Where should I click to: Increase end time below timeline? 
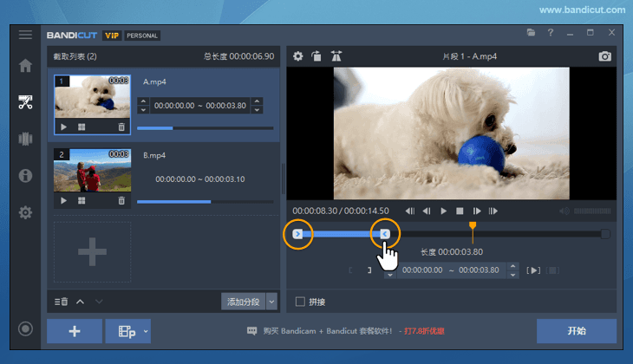[512, 266]
